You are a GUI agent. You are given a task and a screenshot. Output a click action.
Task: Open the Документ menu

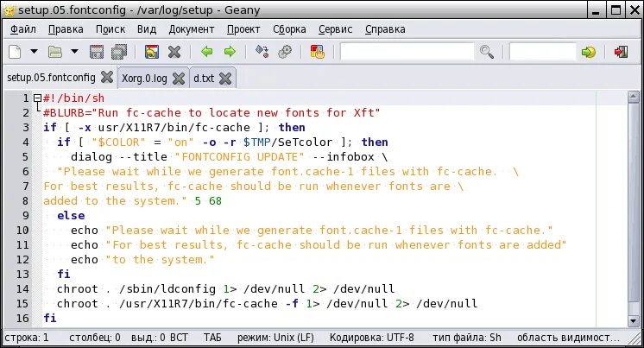click(x=192, y=29)
